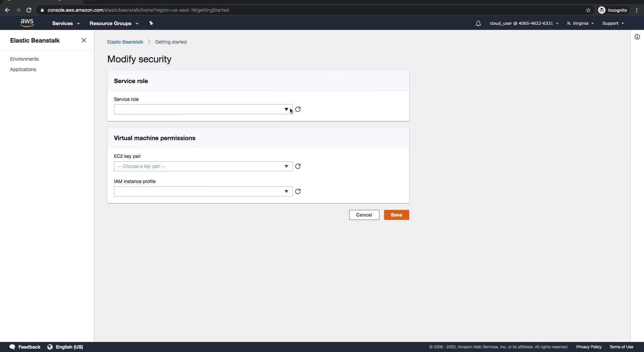Open the notifications bell

click(478, 23)
